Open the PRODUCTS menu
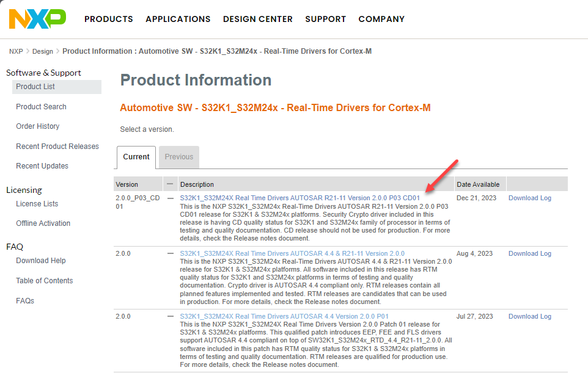 tap(108, 19)
